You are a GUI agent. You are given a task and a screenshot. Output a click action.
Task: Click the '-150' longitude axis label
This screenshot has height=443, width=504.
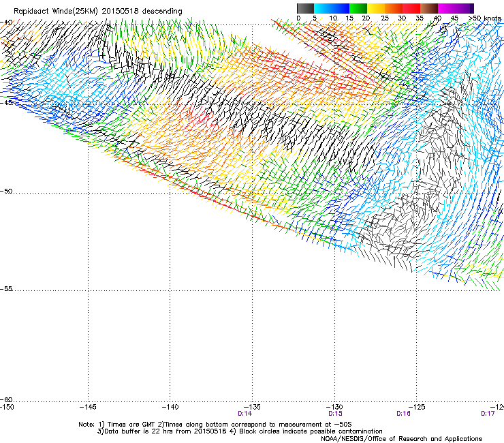(x=7, y=407)
